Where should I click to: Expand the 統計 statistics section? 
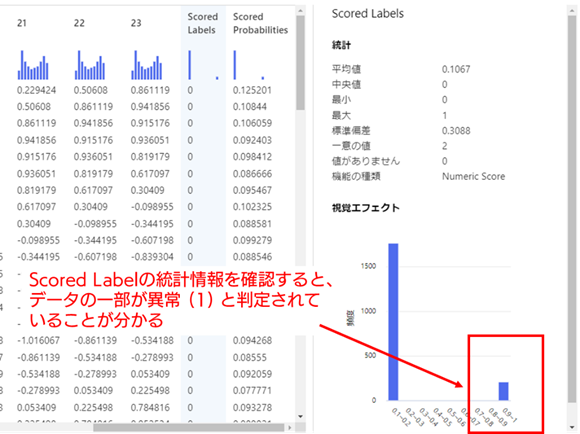coord(341,45)
